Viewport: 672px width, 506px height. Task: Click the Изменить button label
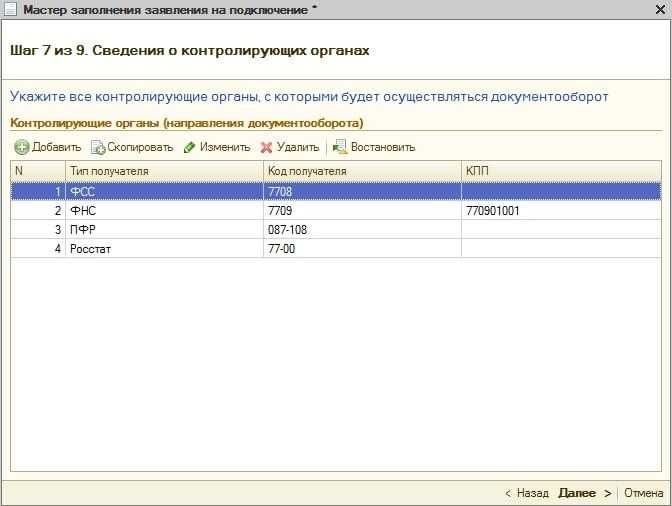[225, 147]
